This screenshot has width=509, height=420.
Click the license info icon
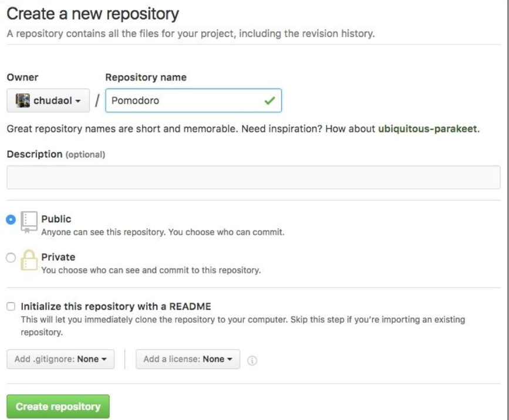click(252, 360)
